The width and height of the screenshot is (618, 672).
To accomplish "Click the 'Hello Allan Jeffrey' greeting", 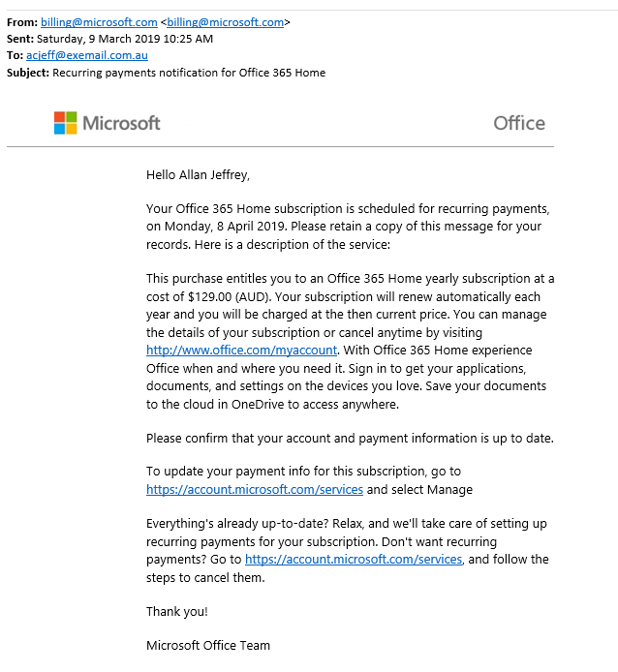I will (x=198, y=175).
